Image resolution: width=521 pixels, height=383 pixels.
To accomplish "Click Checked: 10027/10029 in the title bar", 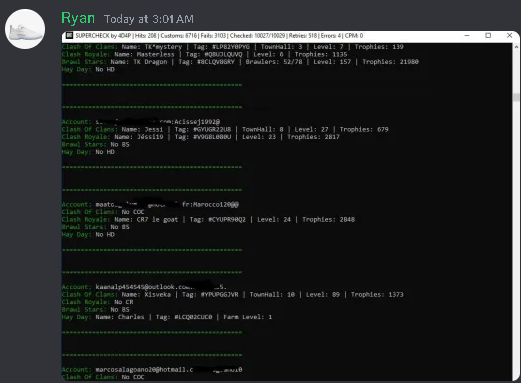I will (257, 36).
